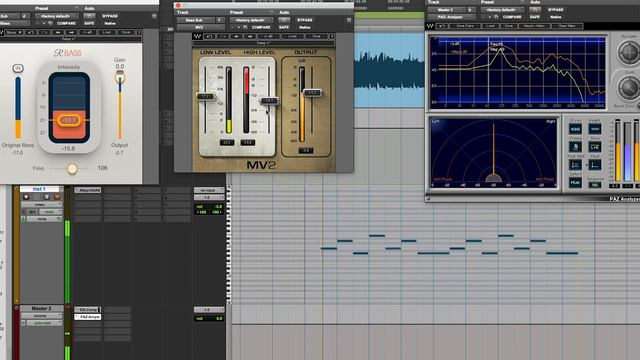The image size is (640, 360).
Task: Open the RBass preset factory default dropdown
Action: click(x=57, y=16)
